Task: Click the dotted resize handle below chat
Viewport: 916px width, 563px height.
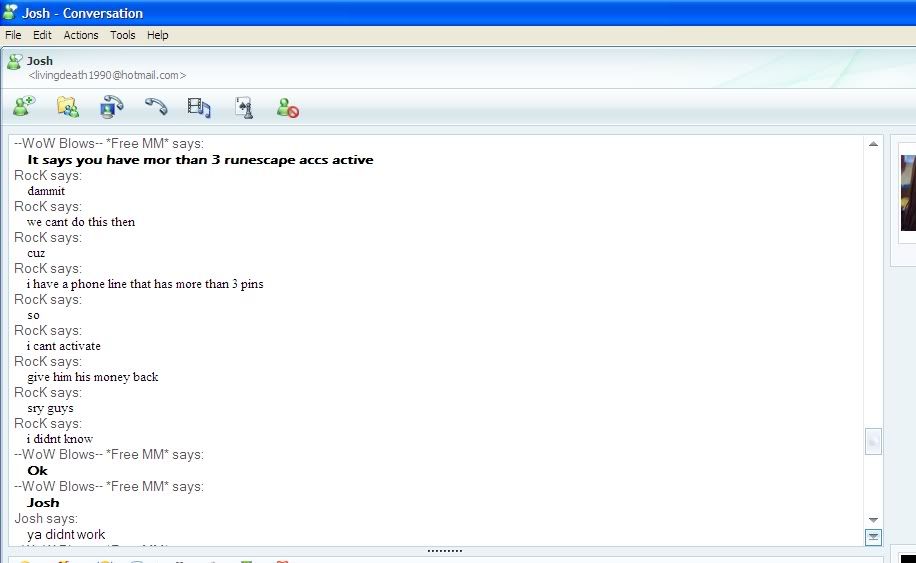Action: click(445, 551)
